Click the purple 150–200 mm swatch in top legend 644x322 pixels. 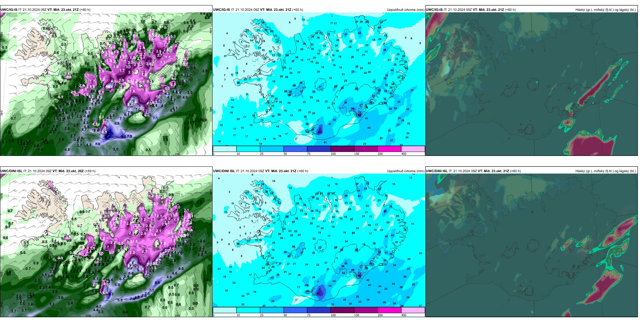tap(366, 149)
